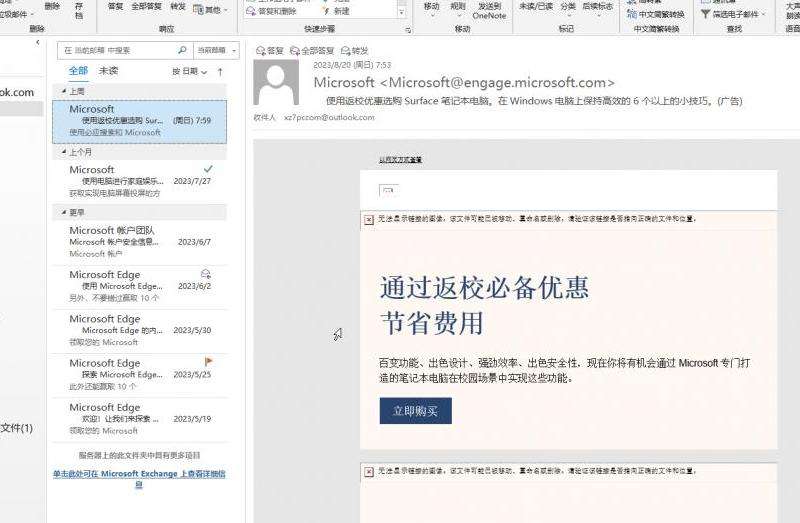
Task: Open the 移动 (Move) dropdown
Action: click(x=432, y=10)
